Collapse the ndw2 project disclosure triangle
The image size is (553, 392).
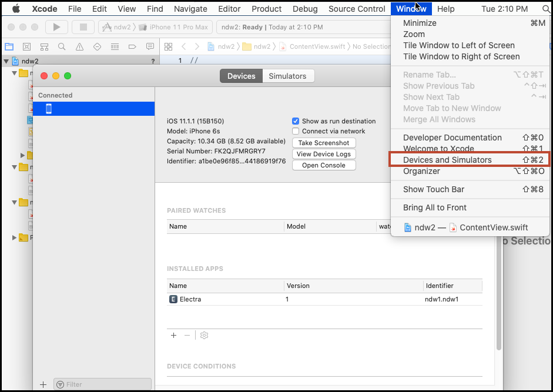pos(6,61)
